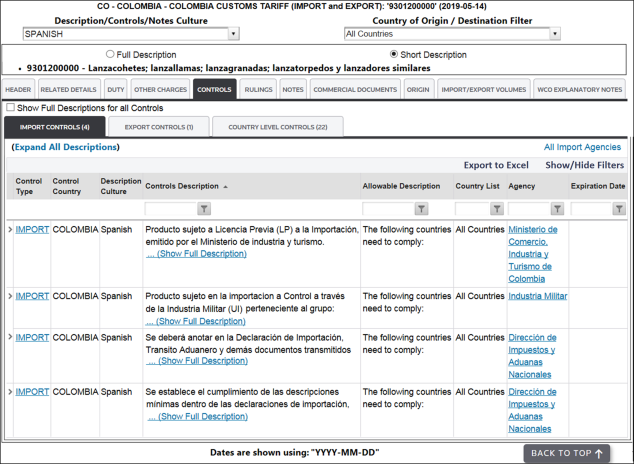The image size is (634, 464).
Task: Click the Country List column header
Action: [478, 186]
